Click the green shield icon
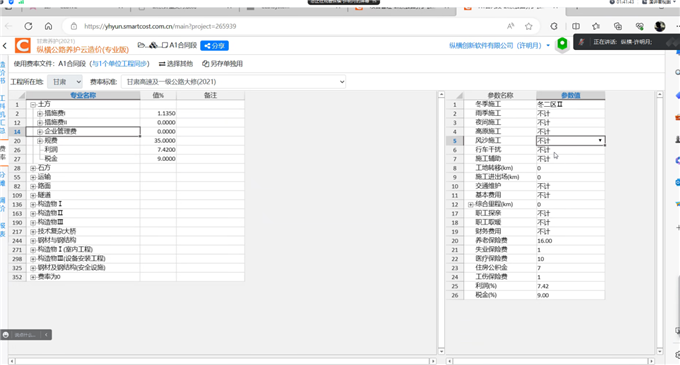 (x=562, y=44)
